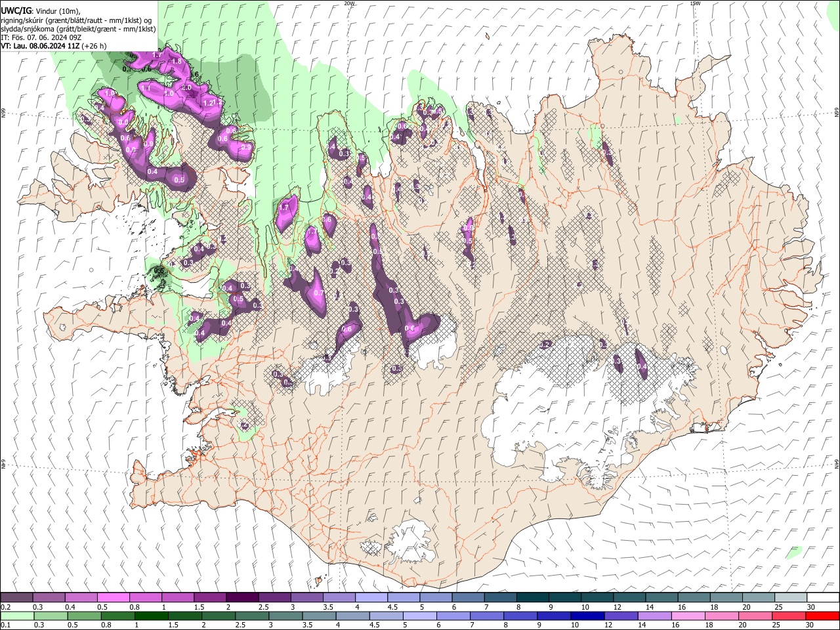The image size is (840, 630).
Task: Click the 'IT: Fös. 07. 06. 2024 09Z' line
Action: 41,37
